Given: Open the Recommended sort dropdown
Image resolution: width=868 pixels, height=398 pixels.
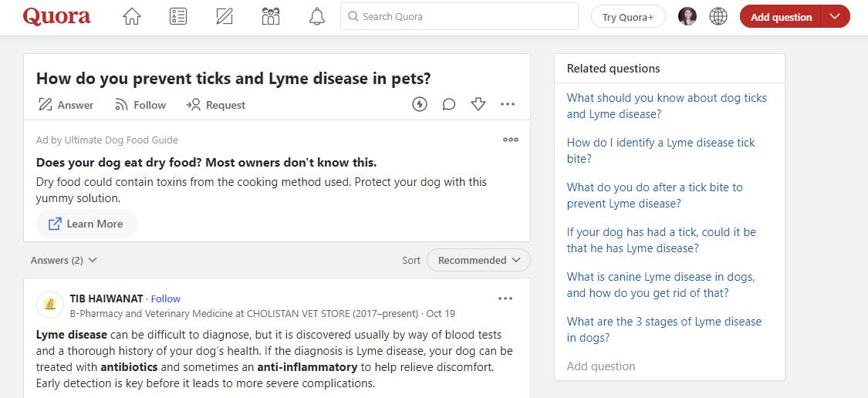Looking at the screenshot, I should [478, 260].
